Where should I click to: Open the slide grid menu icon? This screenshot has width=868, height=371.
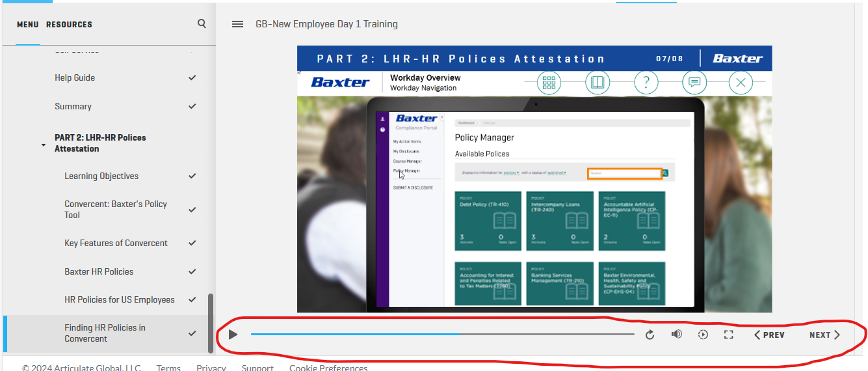tap(549, 82)
